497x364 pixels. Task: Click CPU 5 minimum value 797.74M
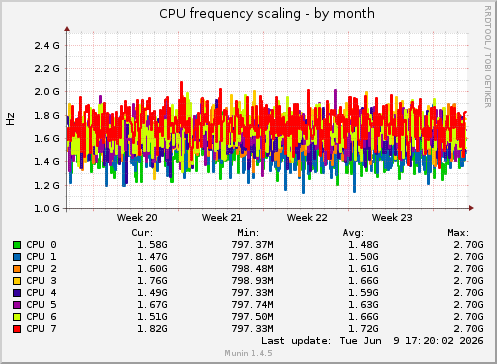point(252,305)
